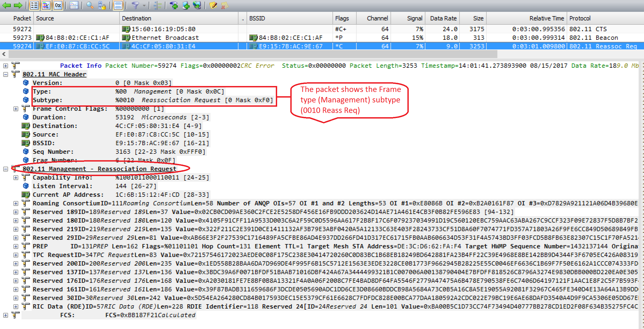The height and width of the screenshot is (329, 644).
Task: Navigate back with the green left arrow
Action: tap(7, 5)
